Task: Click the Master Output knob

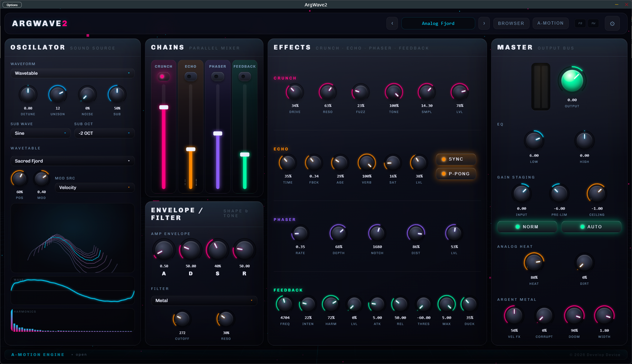Action: click(x=572, y=80)
